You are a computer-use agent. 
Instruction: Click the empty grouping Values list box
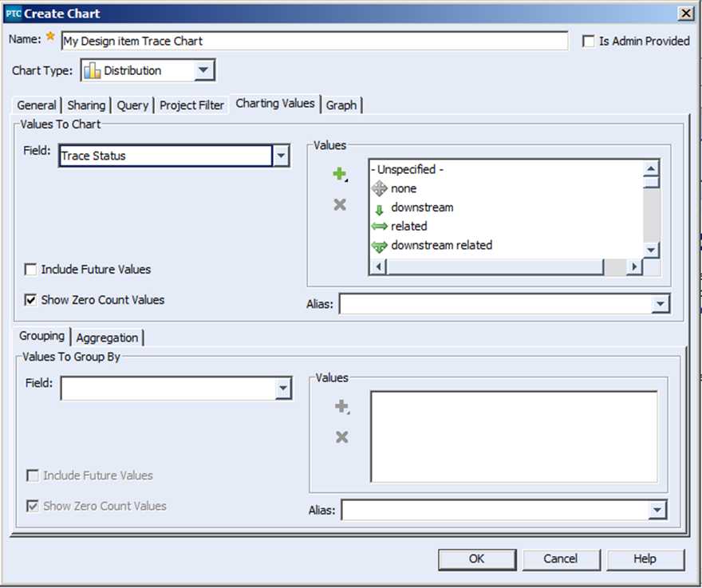514,436
